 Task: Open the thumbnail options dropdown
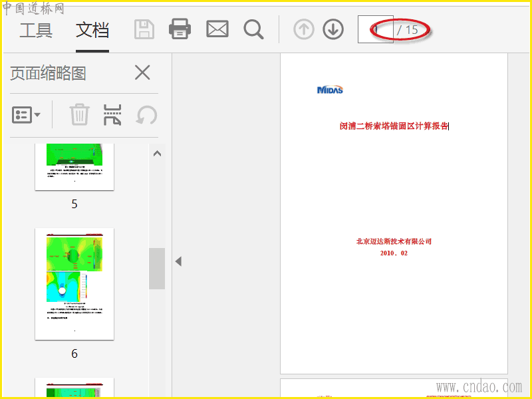click(x=26, y=114)
